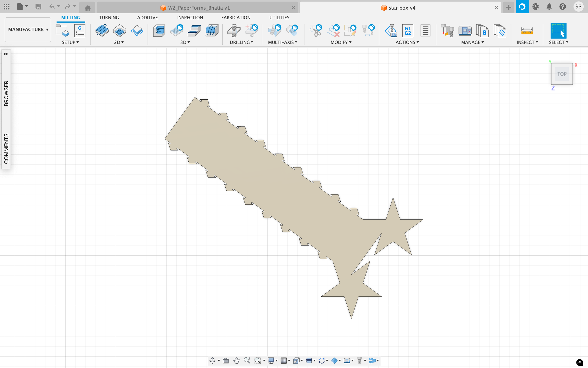Switch to the ADDITIVE tab

click(x=147, y=18)
